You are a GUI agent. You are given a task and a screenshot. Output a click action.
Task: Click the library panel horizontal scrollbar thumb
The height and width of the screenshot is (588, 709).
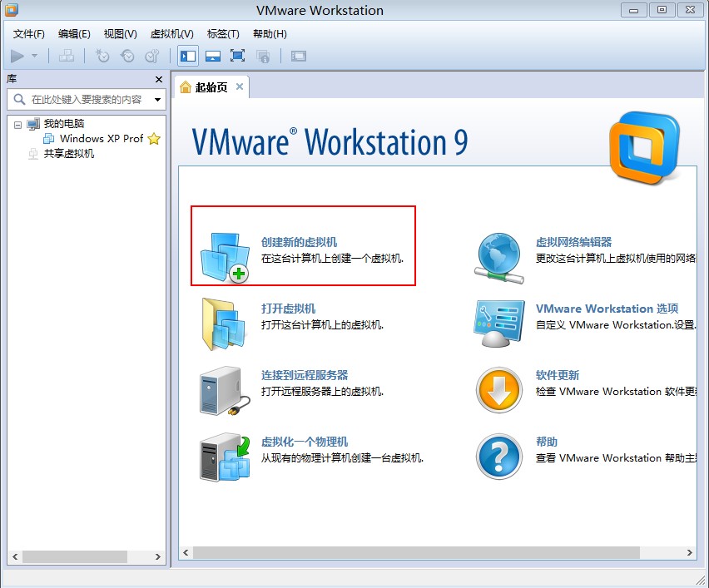(x=75, y=557)
